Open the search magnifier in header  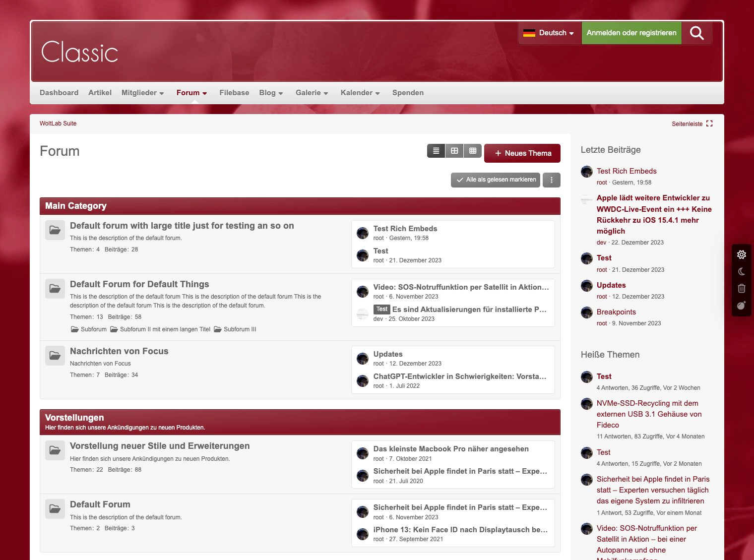(696, 33)
